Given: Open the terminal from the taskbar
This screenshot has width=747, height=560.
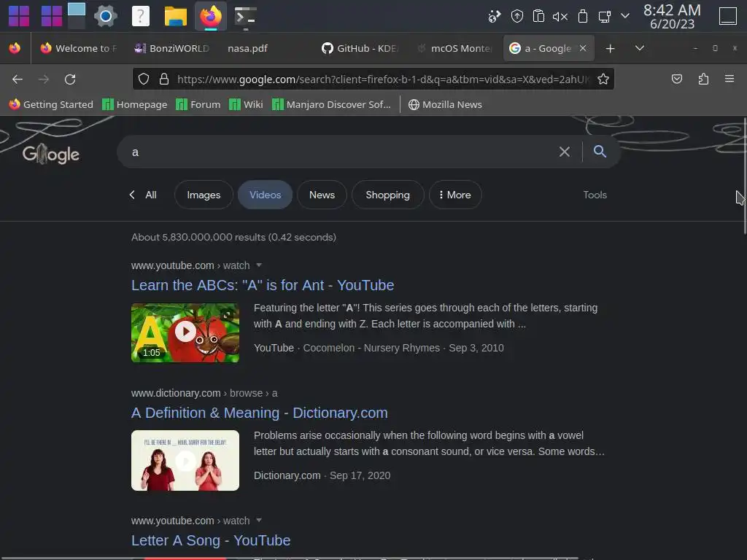Looking at the screenshot, I should (x=246, y=16).
